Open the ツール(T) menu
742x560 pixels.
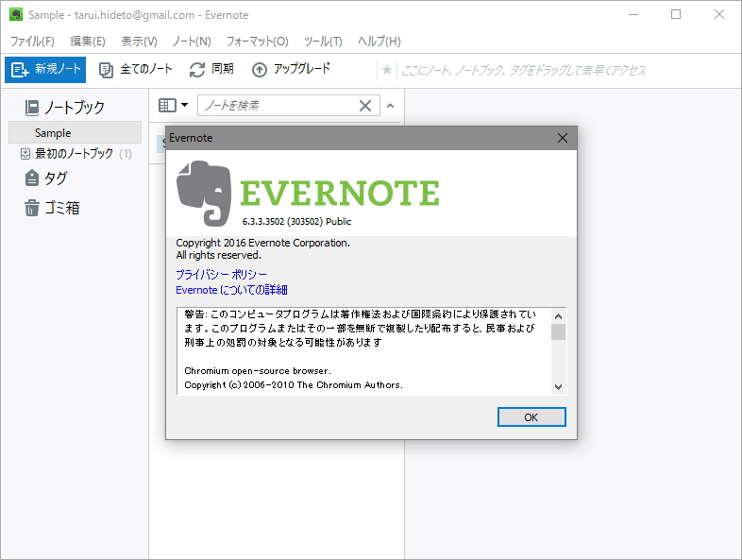(323, 42)
